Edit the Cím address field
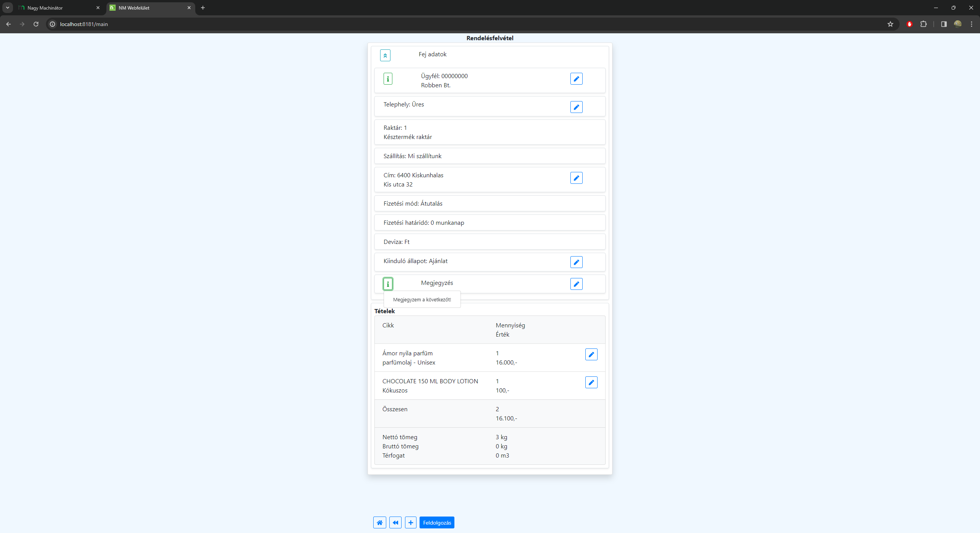The width and height of the screenshot is (980, 533). click(x=576, y=178)
